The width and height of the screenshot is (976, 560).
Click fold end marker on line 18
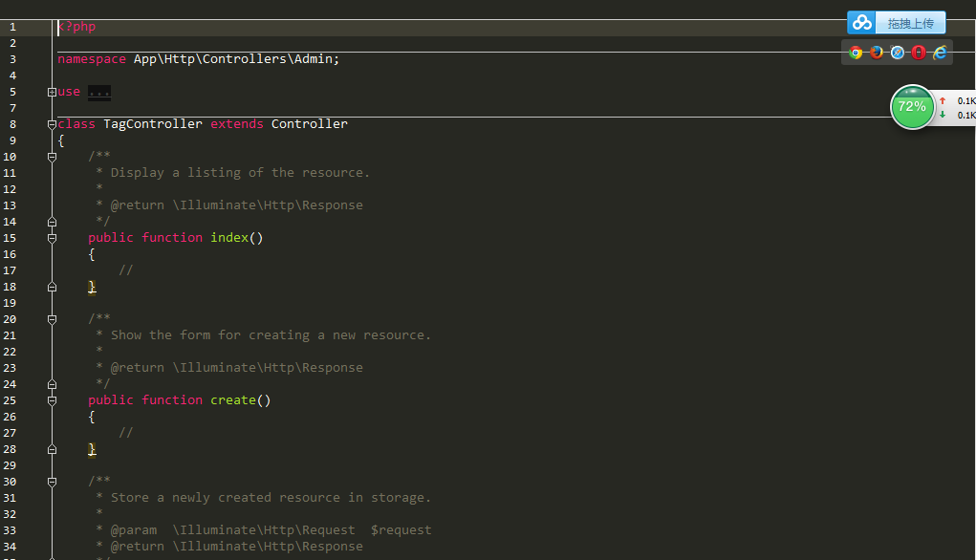53,287
